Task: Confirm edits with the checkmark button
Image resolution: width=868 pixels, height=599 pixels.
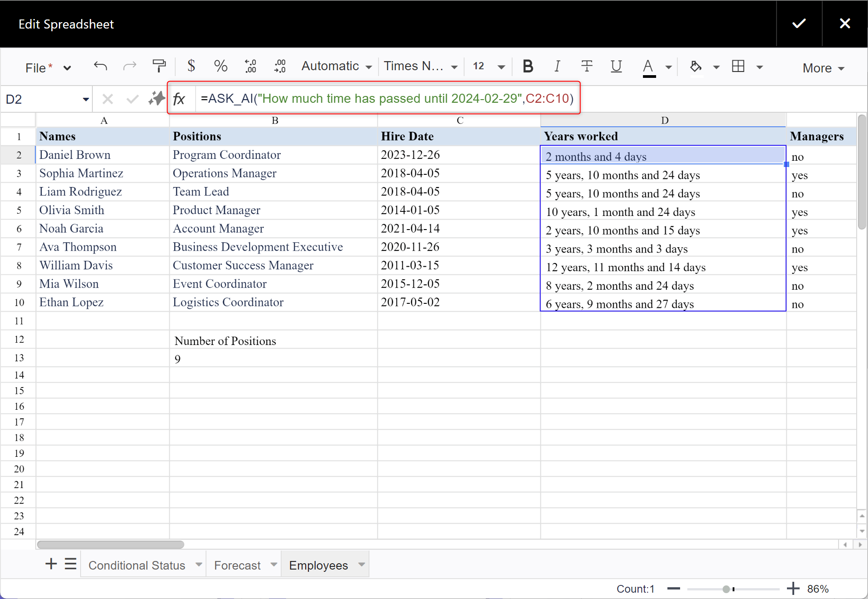Action: point(799,24)
